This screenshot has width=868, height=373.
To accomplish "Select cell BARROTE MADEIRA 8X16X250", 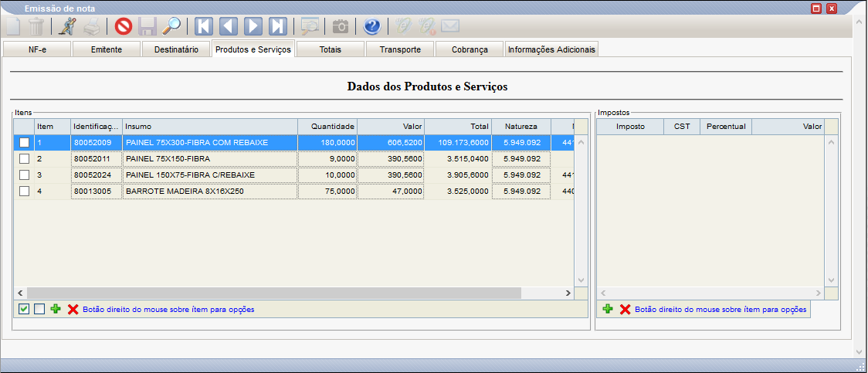I will click(210, 191).
